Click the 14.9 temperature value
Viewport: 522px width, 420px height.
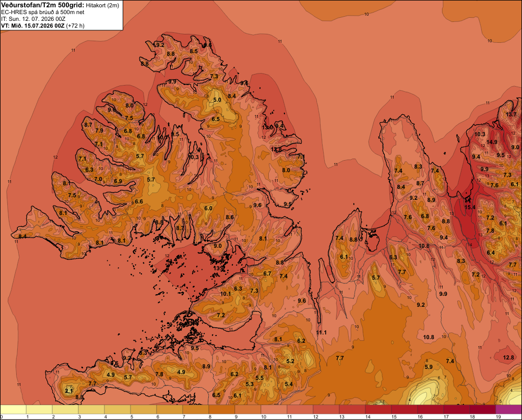492,142
